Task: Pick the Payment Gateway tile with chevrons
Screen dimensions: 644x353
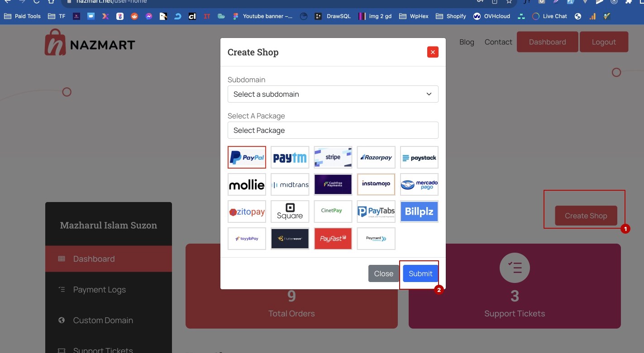Action: point(376,239)
